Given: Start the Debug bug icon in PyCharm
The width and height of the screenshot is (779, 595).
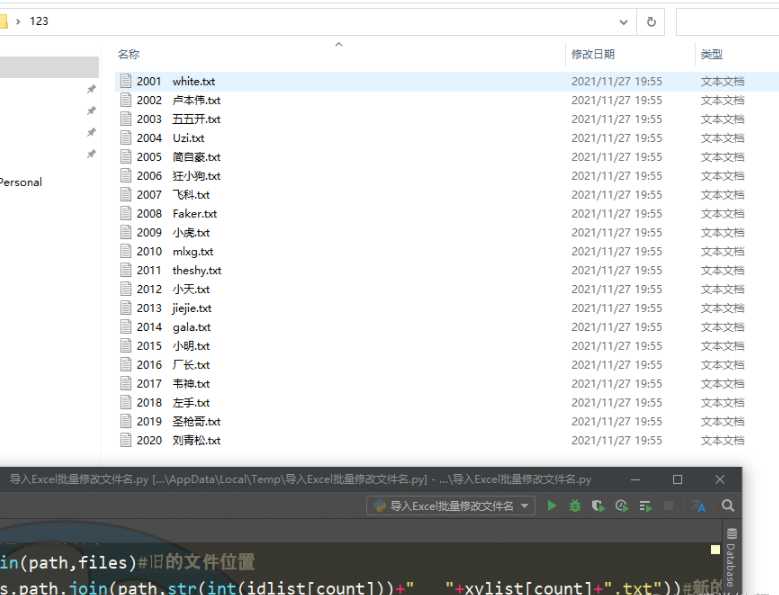Looking at the screenshot, I should pyautogui.click(x=575, y=506).
